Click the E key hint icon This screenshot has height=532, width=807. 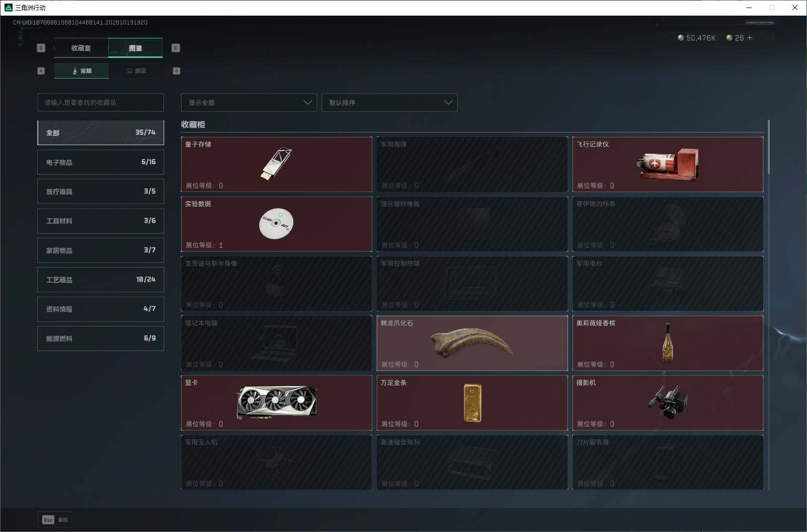pyautogui.click(x=176, y=48)
